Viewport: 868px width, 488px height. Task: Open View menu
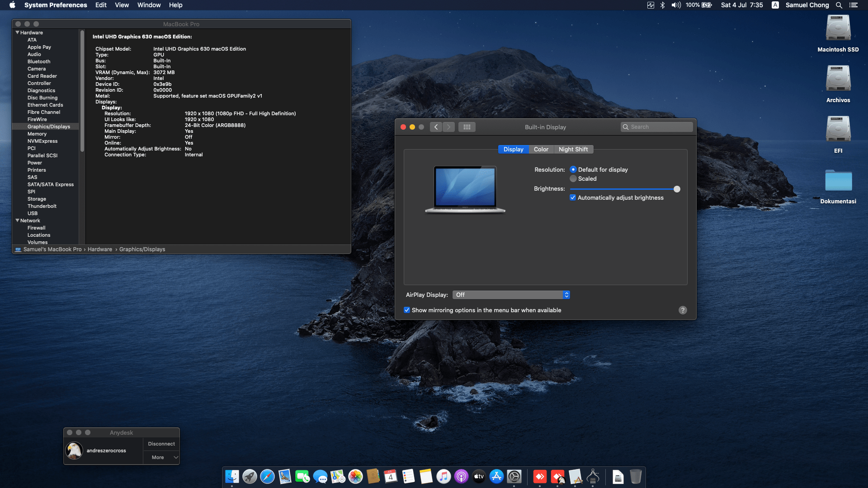click(x=122, y=5)
